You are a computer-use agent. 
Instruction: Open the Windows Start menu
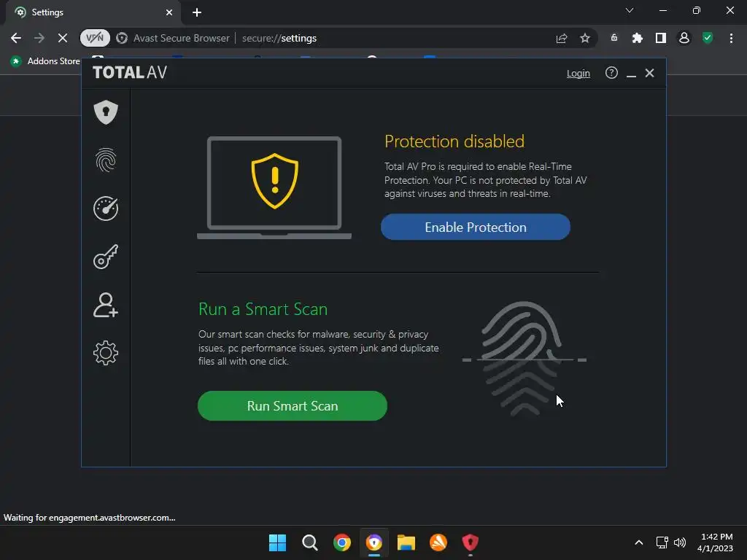point(278,542)
